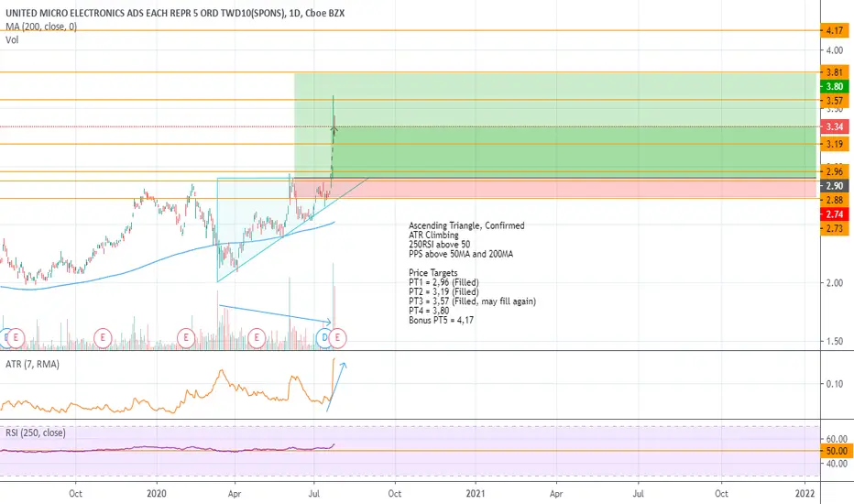Click the green 3.80 target price label
The height and width of the screenshot is (504, 854).
point(835,86)
